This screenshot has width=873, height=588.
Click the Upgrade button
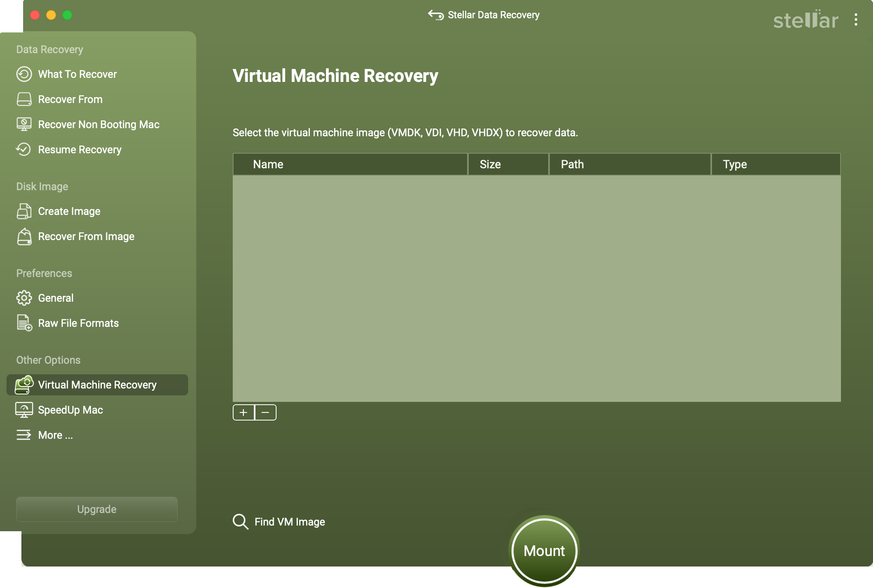(x=97, y=509)
